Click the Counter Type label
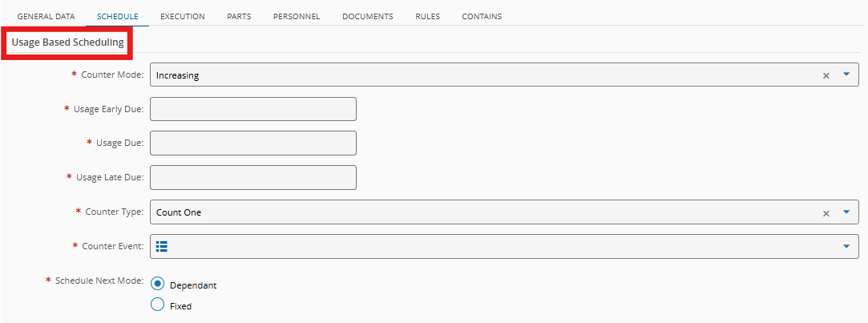 115,212
